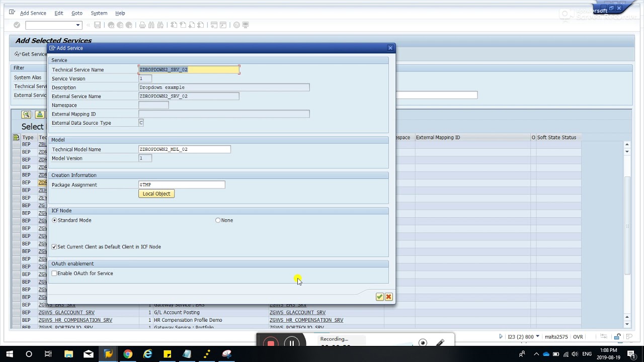
Task: Click the OVR insert mode status indicator
Action: tap(578, 337)
